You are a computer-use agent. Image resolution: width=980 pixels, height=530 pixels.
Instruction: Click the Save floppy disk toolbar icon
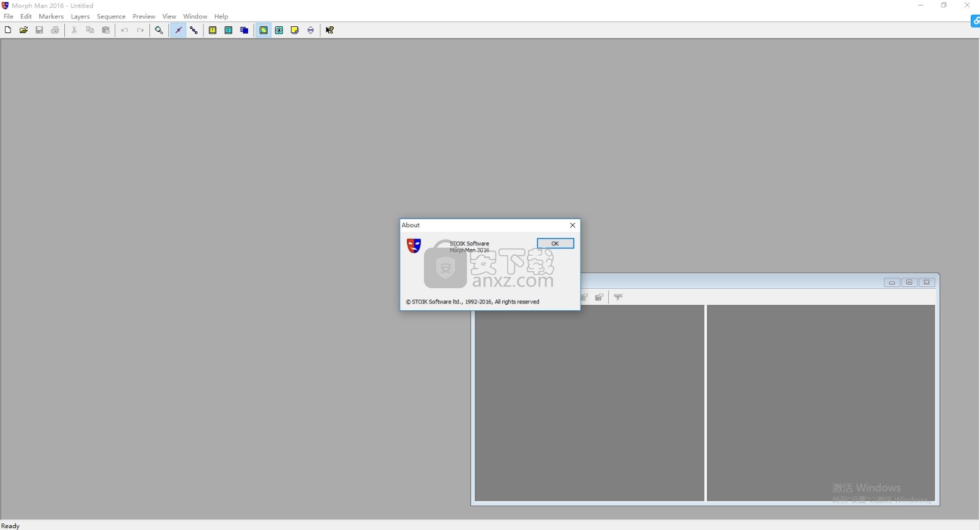coord(39,30)
